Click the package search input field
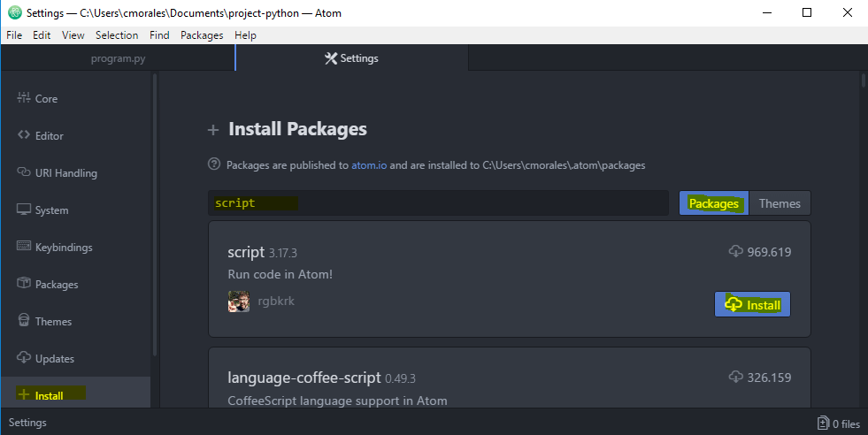 [439, 203]
